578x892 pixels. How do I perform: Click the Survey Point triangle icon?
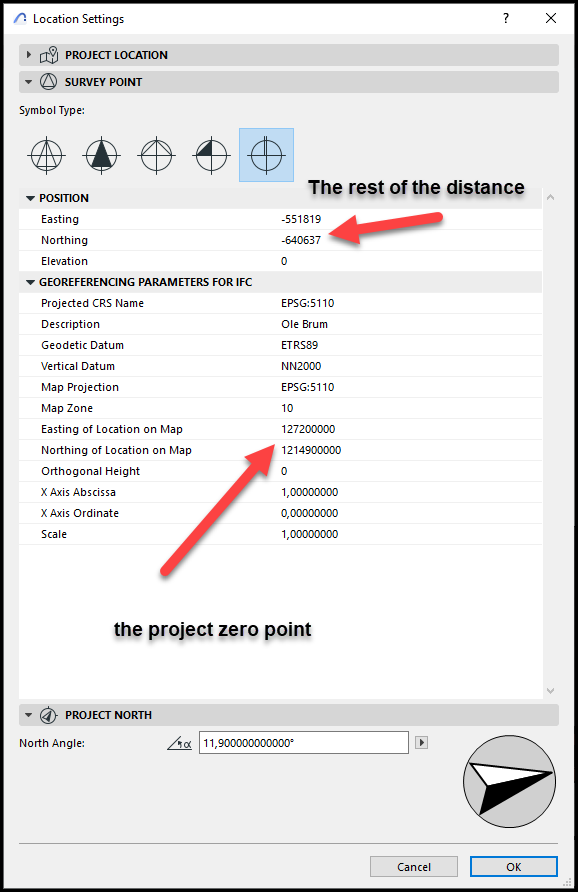point(48,82)
